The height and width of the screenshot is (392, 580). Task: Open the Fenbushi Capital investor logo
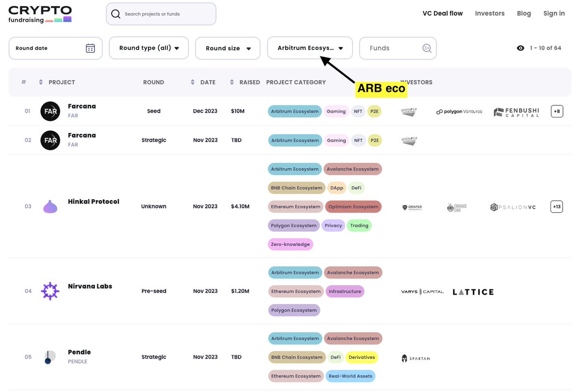pos(517,112)
